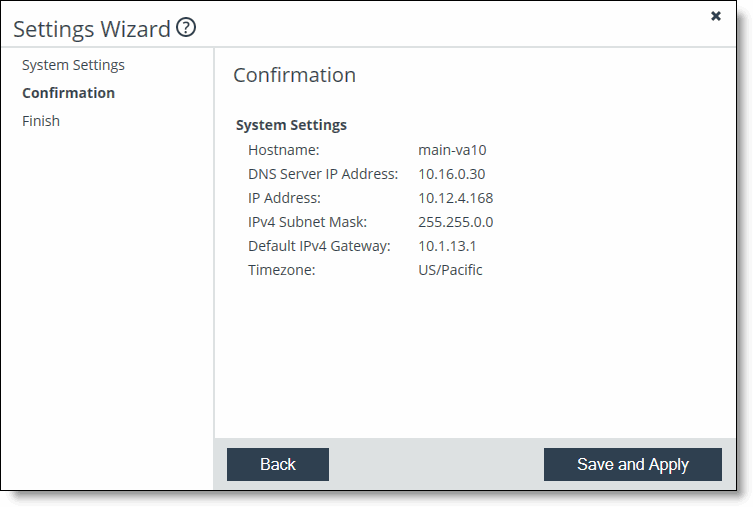Screen dimensions: 753x507
Task: Open the Settings Wizard help icon
Action: [186, 27]
